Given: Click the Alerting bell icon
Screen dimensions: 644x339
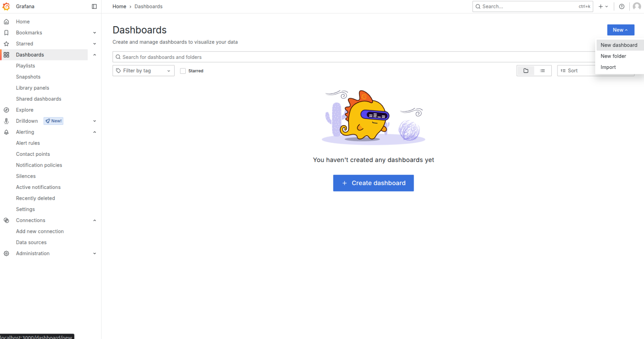Looking at the screenshot, I should 6,132.
